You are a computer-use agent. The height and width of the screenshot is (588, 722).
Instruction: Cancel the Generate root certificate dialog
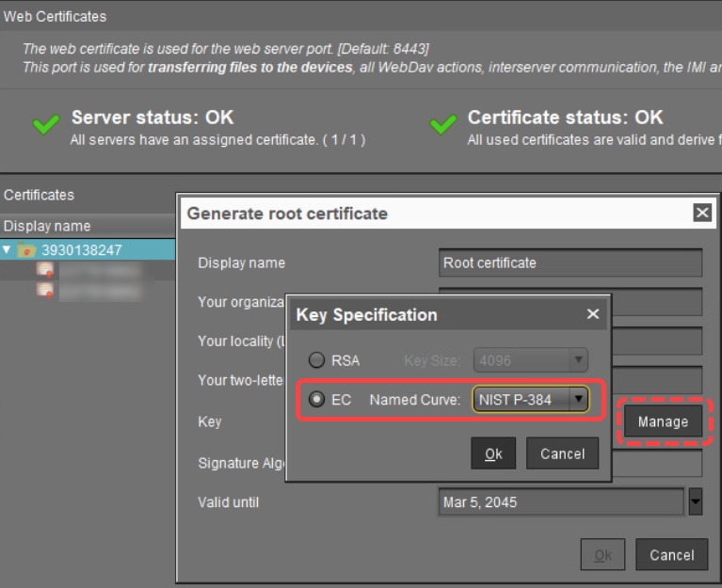point(671,555)
